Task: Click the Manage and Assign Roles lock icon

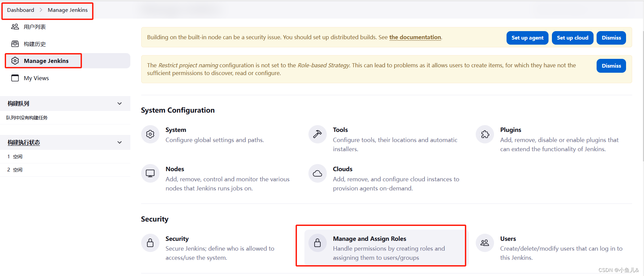Action: pos(317,243)
